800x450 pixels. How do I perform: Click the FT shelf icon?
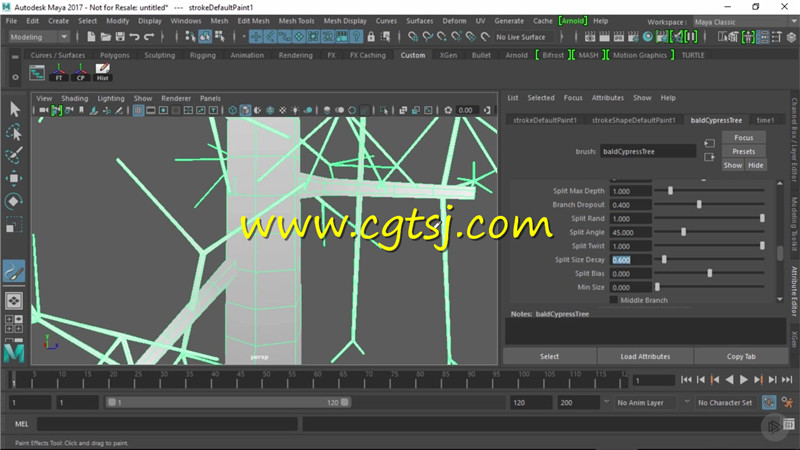[59, 72]
